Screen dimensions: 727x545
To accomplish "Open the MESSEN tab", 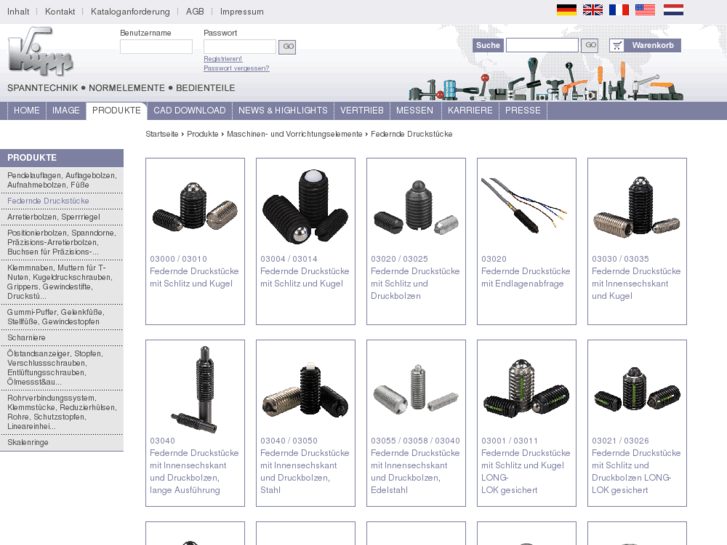I will [x=415, y=111].
